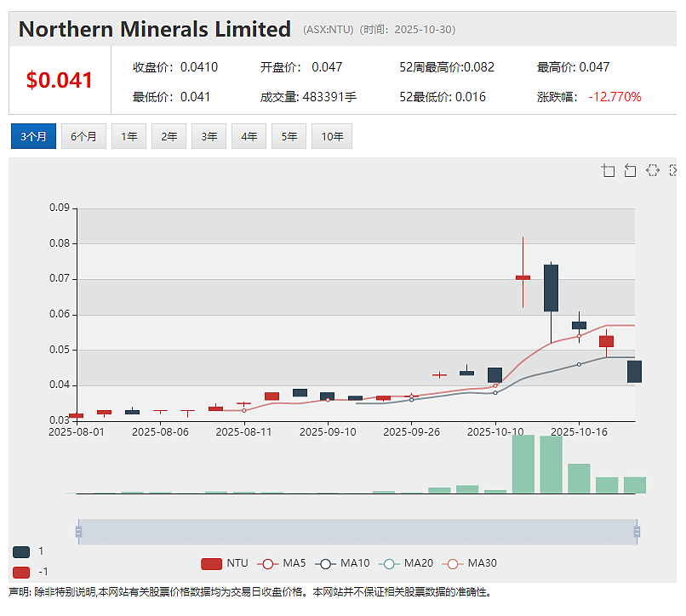
Task: Click the Northern Minerals Limited title
Action: 154,29
